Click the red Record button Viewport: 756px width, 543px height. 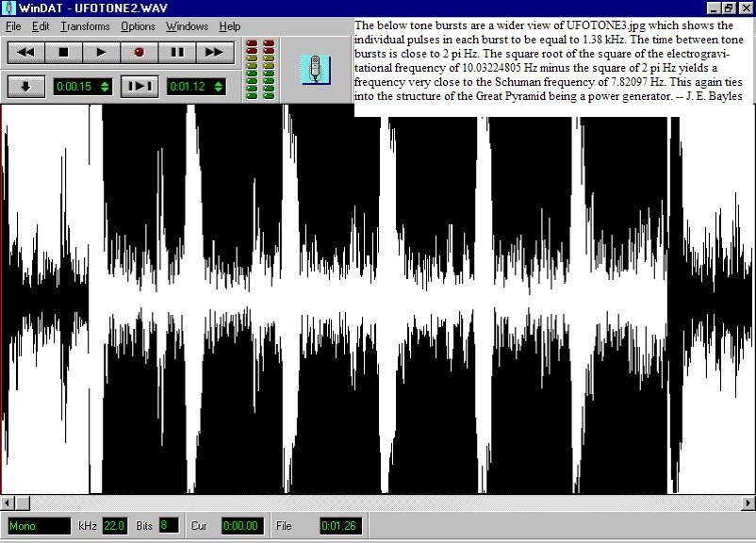pyautogui.click(x=140, y=53)
